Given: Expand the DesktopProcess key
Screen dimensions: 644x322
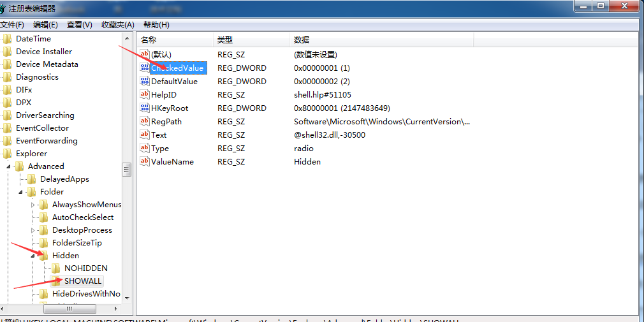Looking at the screenshot, I should (33, 230).
